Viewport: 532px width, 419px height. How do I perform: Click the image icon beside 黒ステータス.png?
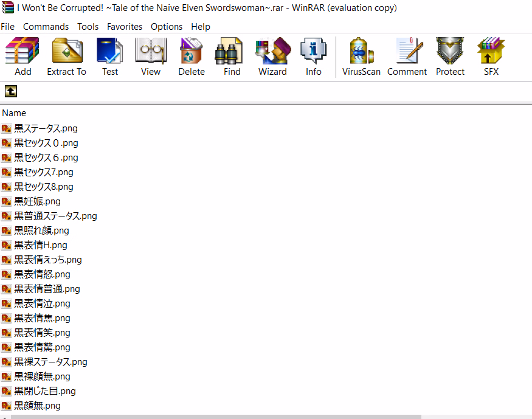tap(7, 128)
